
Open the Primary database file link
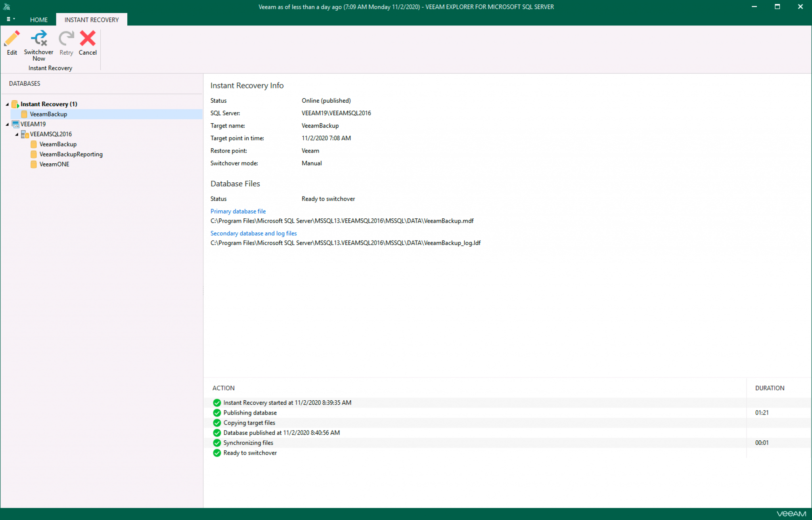coord(238,211)
